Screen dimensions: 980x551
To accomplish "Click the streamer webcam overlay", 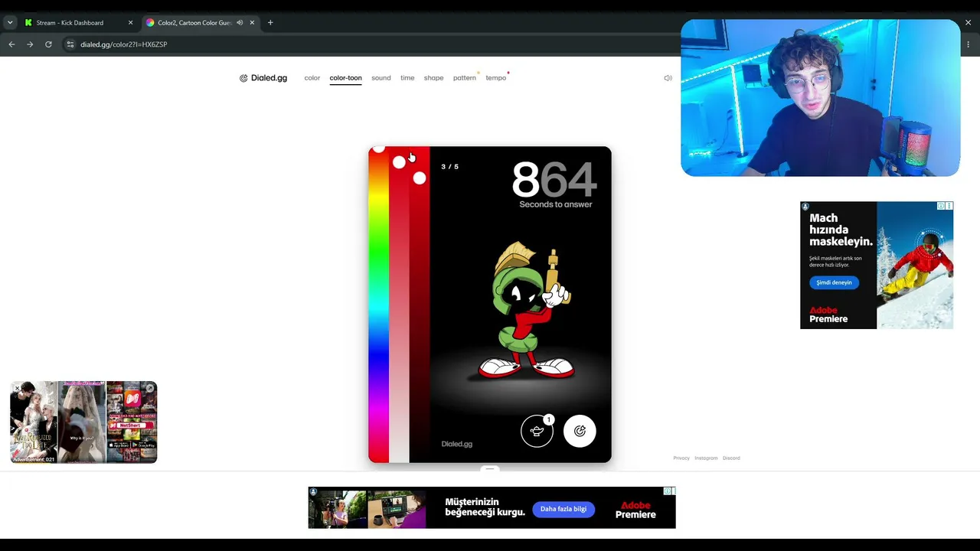I will point(820,98).
